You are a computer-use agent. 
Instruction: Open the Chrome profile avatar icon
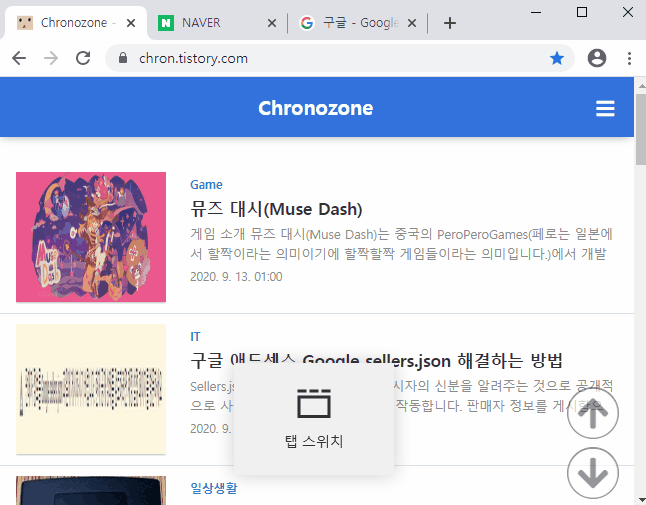click(597, 58)
